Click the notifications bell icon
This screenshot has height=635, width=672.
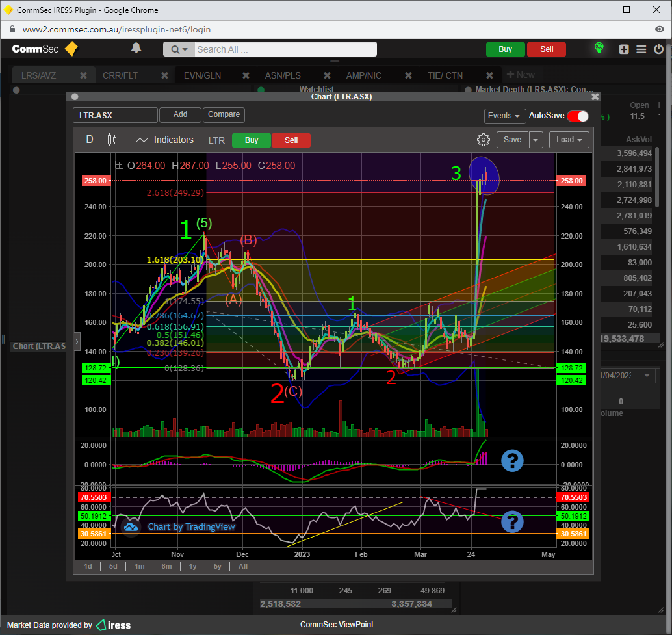(x=136, y=48)
